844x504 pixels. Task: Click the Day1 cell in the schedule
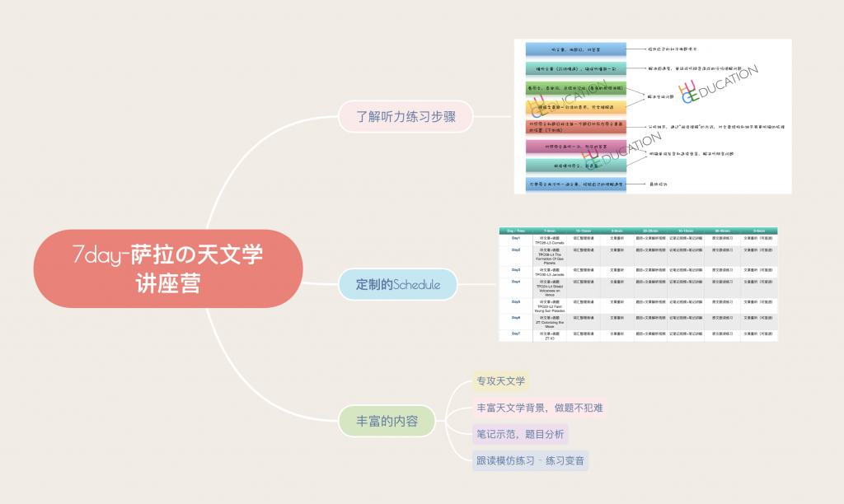516,240
